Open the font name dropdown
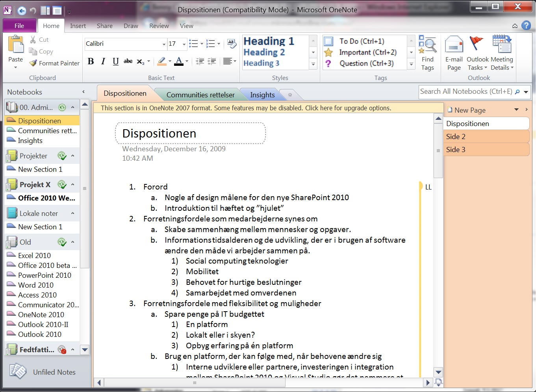Screen dimensions: 536x392 [x=164, y=44]
